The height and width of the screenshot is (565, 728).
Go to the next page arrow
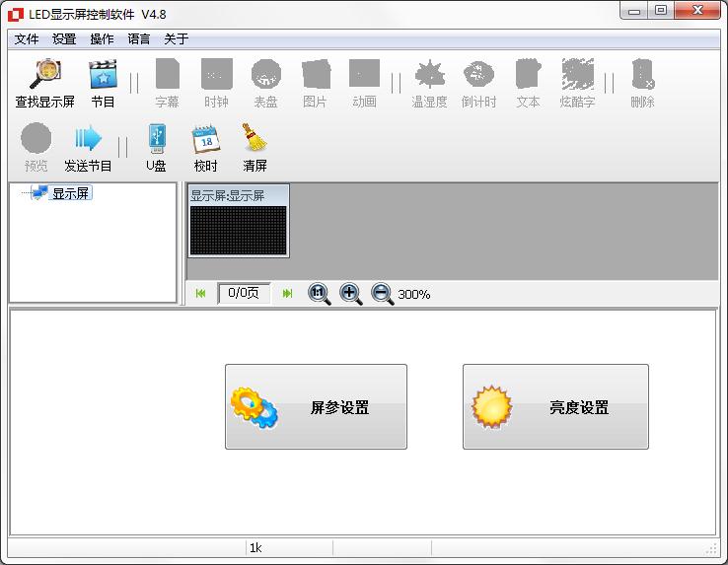point(287,293)
